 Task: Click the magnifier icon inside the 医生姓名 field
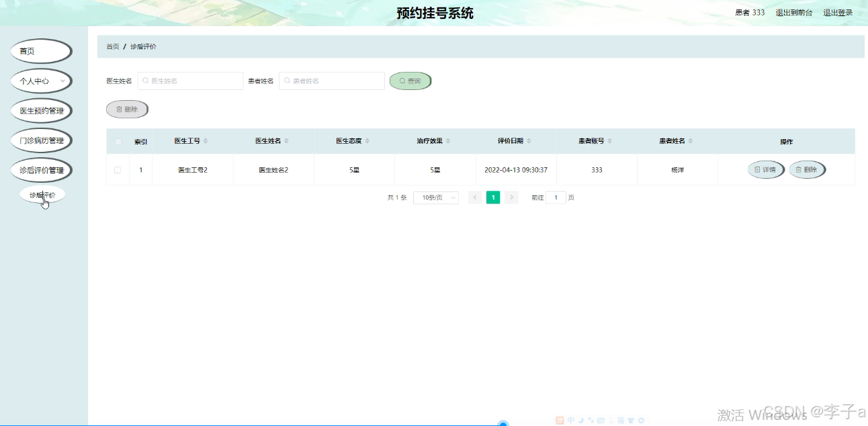[145, 80]
